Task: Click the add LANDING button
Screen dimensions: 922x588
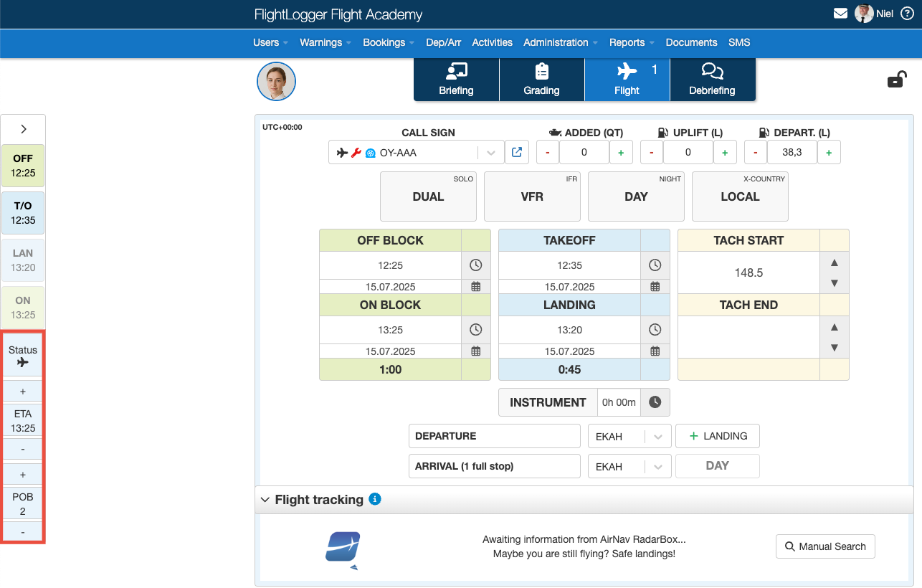Action: click(x=717, y=436)
